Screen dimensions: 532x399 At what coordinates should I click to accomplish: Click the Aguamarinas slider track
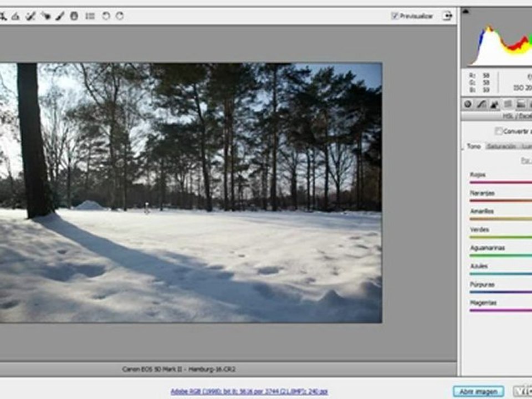[x=501, y=256]
